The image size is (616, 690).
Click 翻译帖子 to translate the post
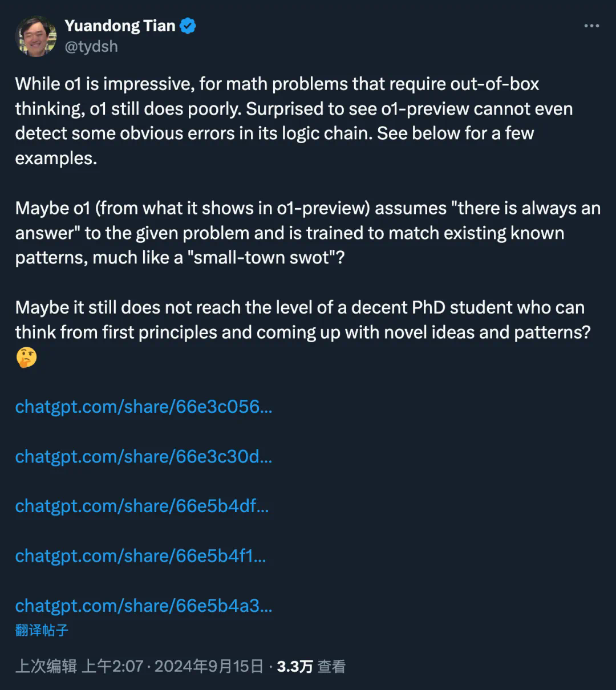42,630
